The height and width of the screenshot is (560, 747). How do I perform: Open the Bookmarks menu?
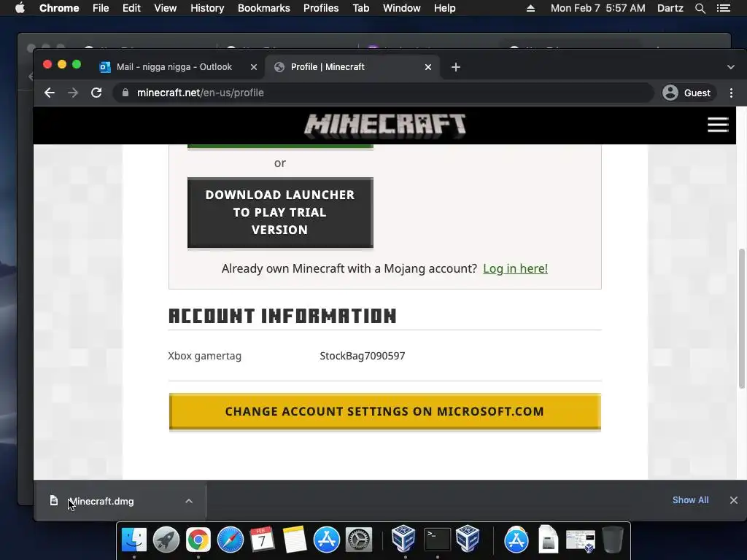[264, 8]
